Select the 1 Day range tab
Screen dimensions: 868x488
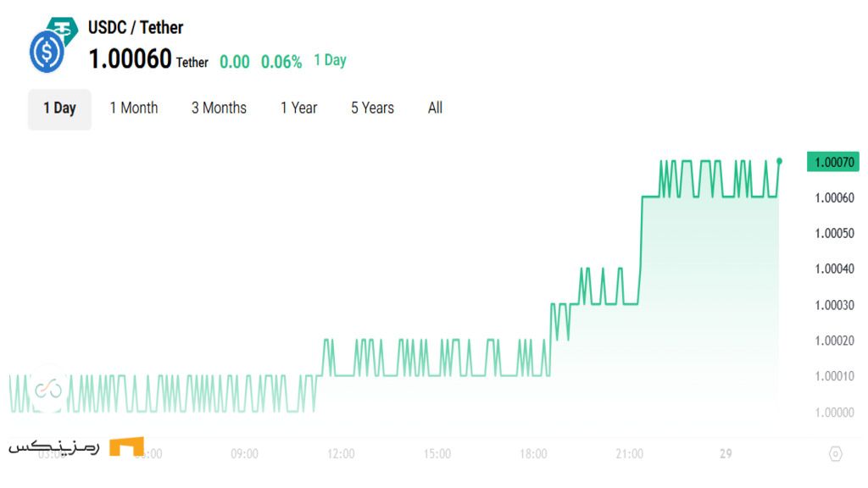pos(59,108)
